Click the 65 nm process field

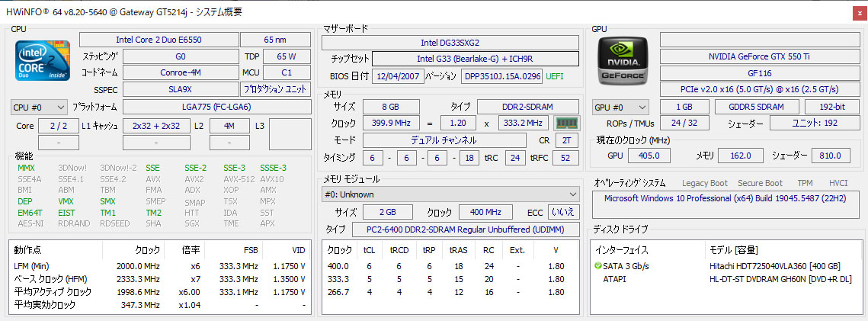click(275, 40)
